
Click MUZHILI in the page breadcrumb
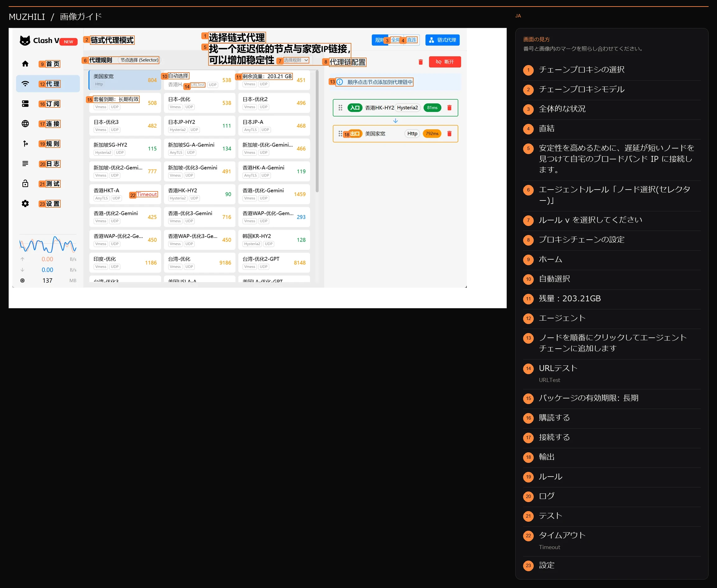(x=27, y=16)
